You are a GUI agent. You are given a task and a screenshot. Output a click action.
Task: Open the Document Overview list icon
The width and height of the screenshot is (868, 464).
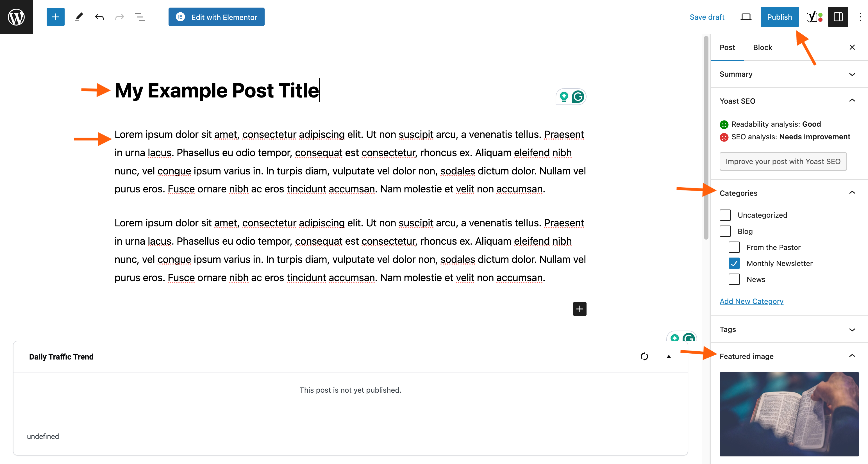(140, 17)
